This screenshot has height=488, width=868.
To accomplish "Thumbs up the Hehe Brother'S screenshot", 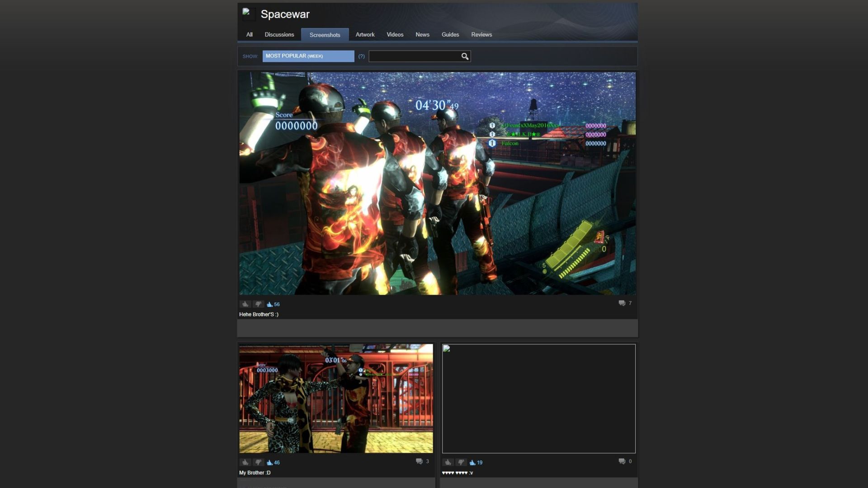I will 245,304.
